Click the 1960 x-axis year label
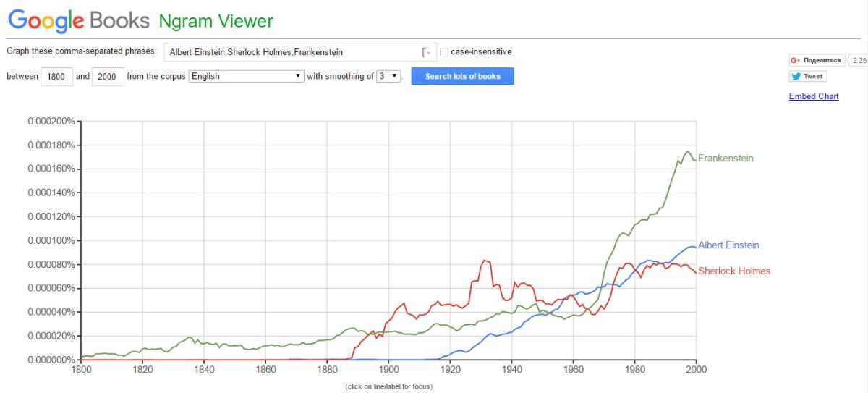The width and height of the screenshot is (868, 393). pos(573,370)
